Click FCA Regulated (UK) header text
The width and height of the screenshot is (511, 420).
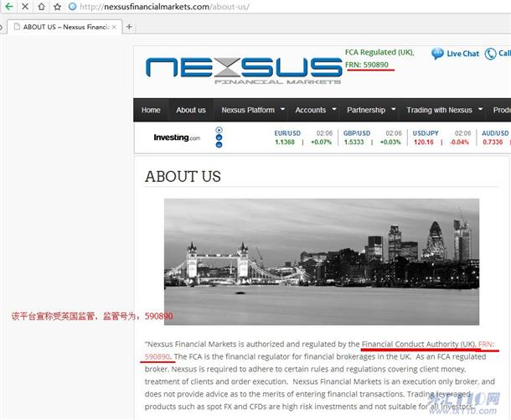pyautogui.click(x=379, y=52)
